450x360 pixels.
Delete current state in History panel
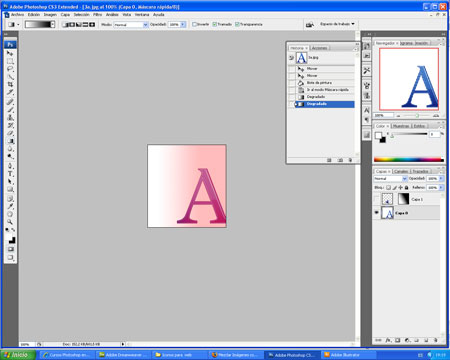point(350,160)
